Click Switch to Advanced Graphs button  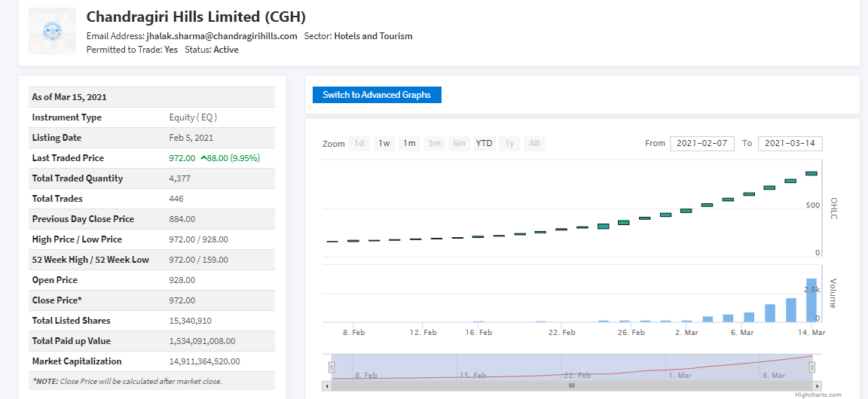[377, 95]
